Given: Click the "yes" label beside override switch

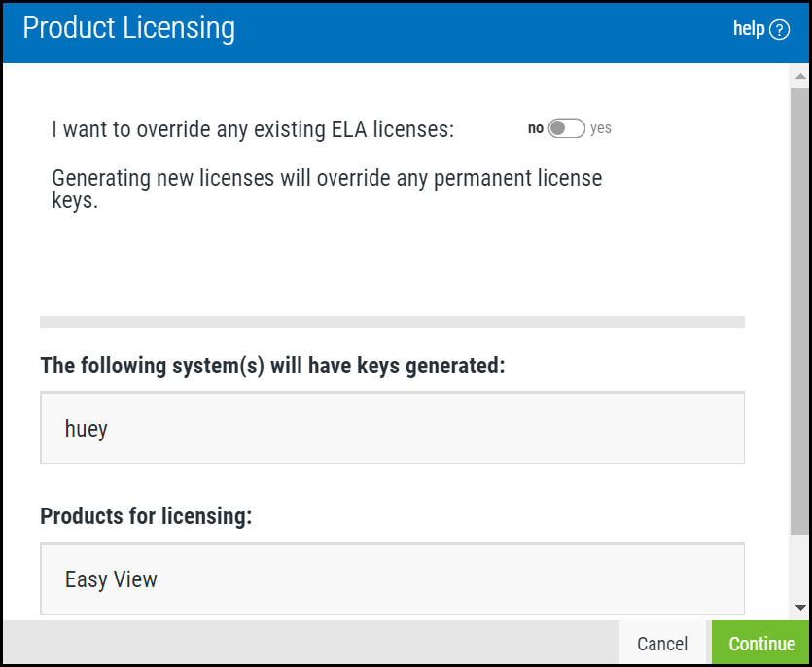Looking at the screenshot, I should tap(601, 128).
